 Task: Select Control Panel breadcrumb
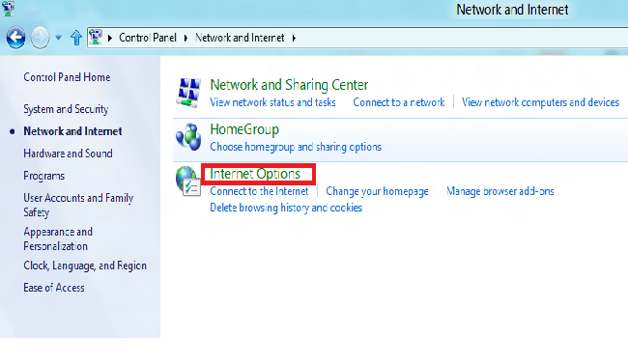[148, 38]
